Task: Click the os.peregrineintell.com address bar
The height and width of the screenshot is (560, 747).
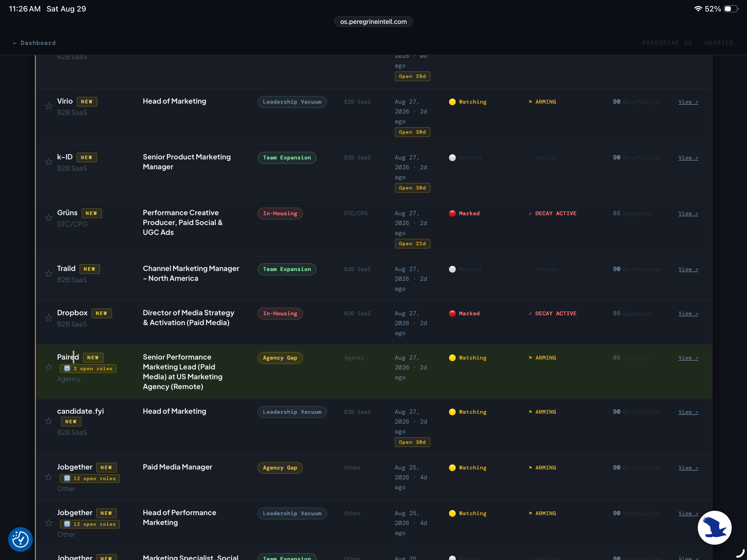Action: point(373,22)
